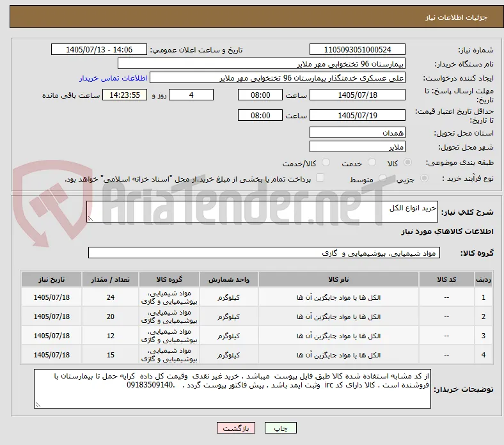The height and width of the screenshot is (445, 504).
Task: Click the announcement date field 1405/07/13 - 14:06
Action: pyautogui.click(x=99, y=49)
